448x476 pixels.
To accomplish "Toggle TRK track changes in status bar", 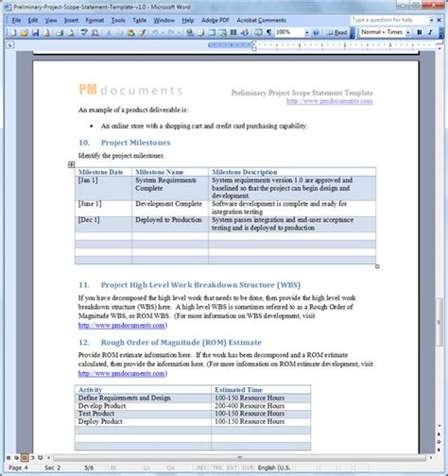I will (217, 467).
